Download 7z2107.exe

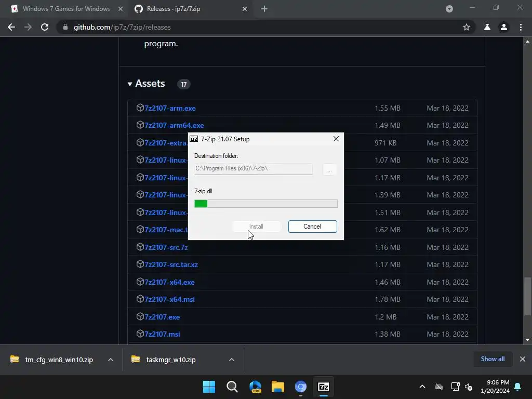point(162,317)
